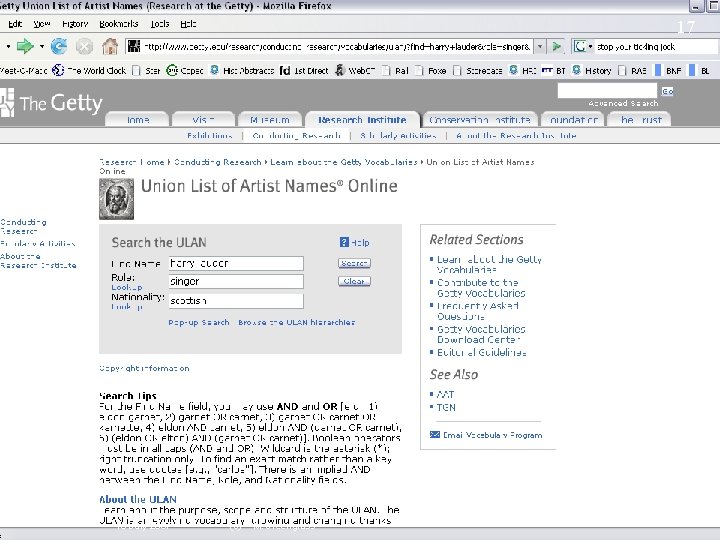Viewport: 720px width, 540px height.
Task: Click the Help question mark icon
Action: pyautogui.click(x=344, y=242)
